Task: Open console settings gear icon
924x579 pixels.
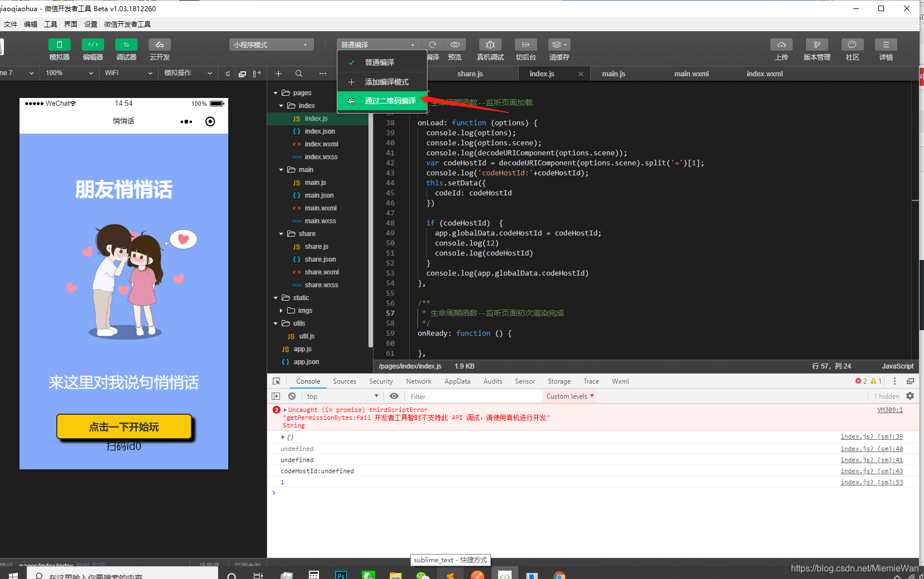Action: (x=910, y=396)
